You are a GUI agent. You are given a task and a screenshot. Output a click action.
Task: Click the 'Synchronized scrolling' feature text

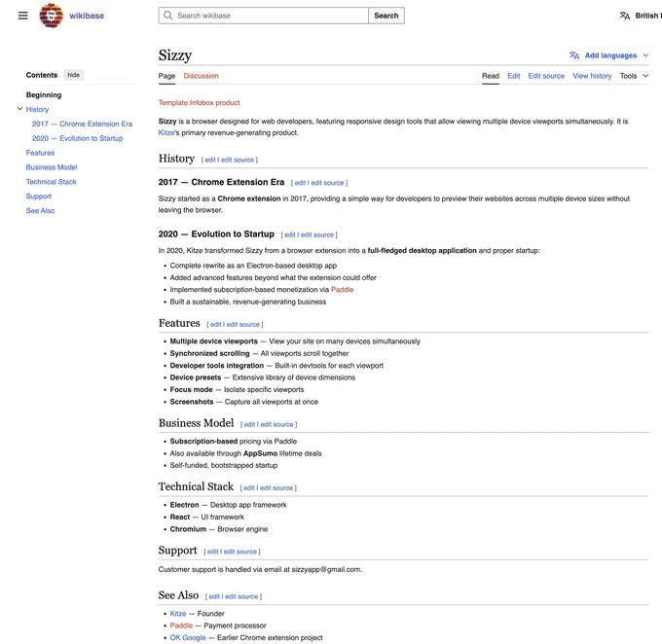click(x=210, y=353)
